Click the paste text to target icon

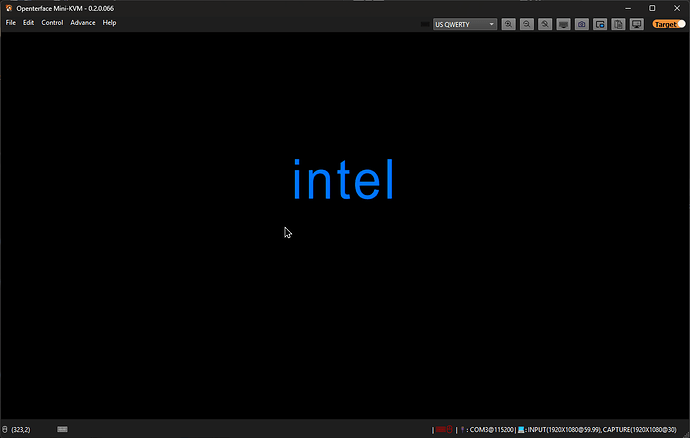(618, 24)
